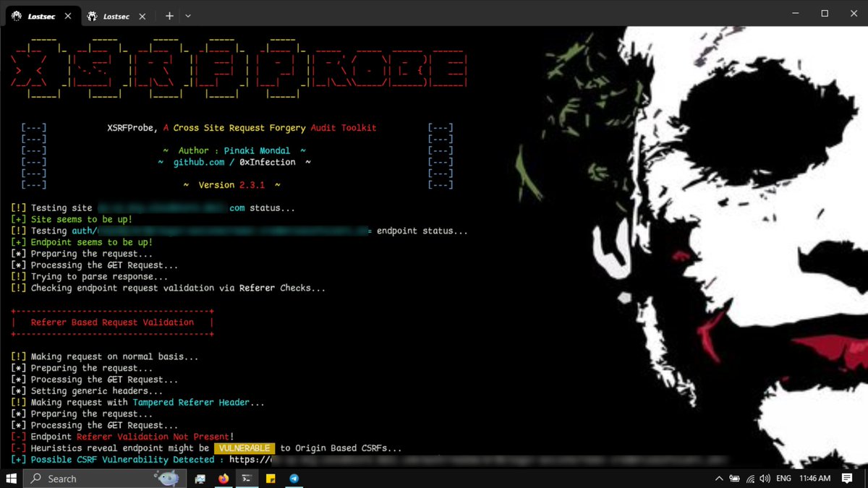Open the Terminal taskbar icon
The height and width of the screenshot is (488, 868).
247,479
